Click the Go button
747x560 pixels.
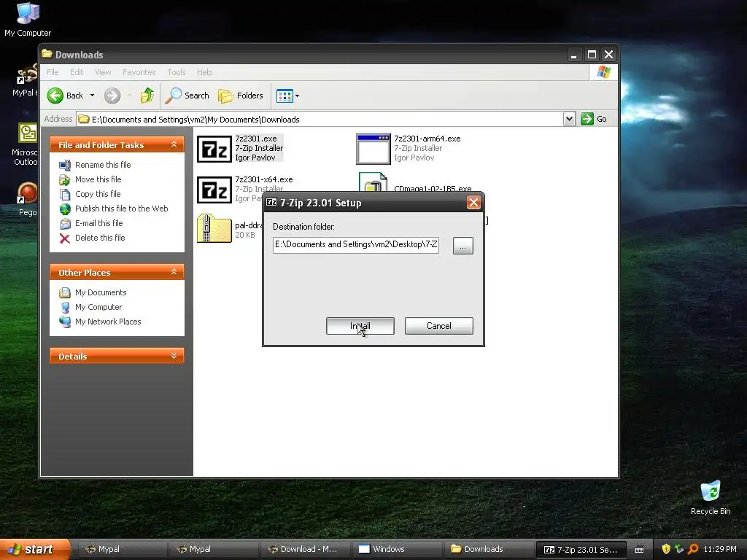594,119
